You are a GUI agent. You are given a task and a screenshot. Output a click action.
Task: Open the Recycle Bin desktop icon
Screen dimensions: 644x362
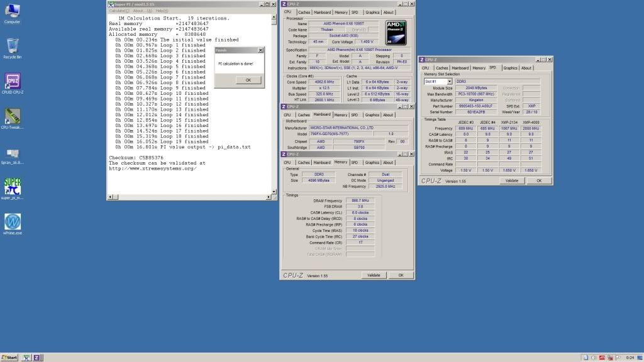12,46
